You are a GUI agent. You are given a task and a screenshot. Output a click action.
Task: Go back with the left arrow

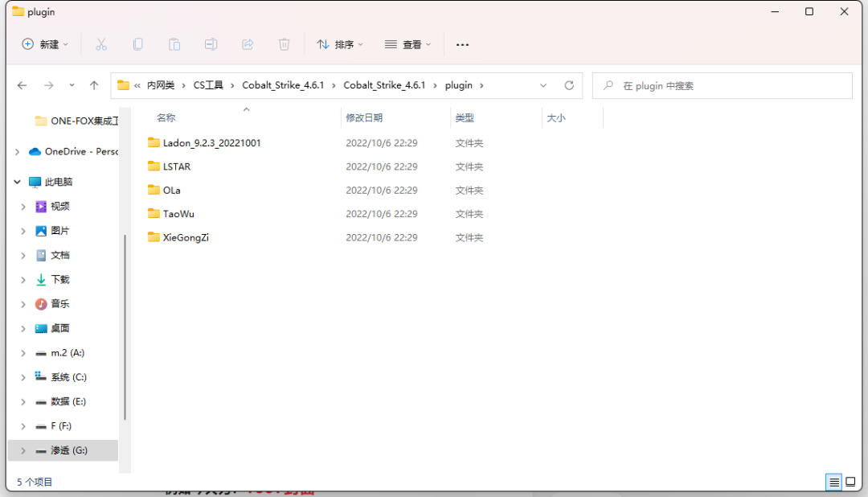23,85
